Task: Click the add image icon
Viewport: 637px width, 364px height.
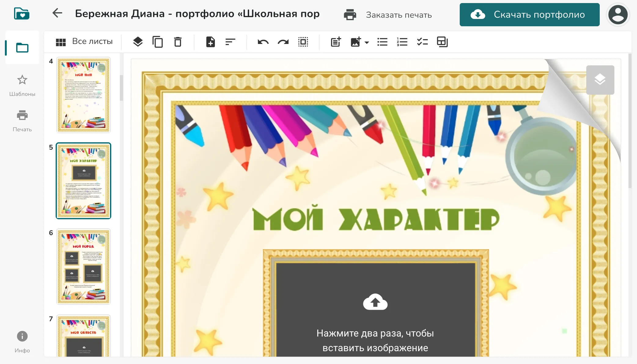Action: 356,42
